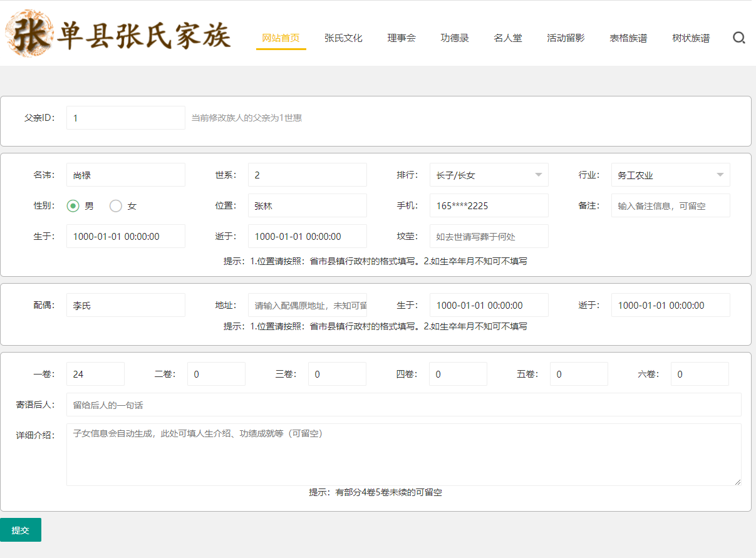Select the 女 gender radio button
This screenshot has height=558, width=756.
[116, 205]
